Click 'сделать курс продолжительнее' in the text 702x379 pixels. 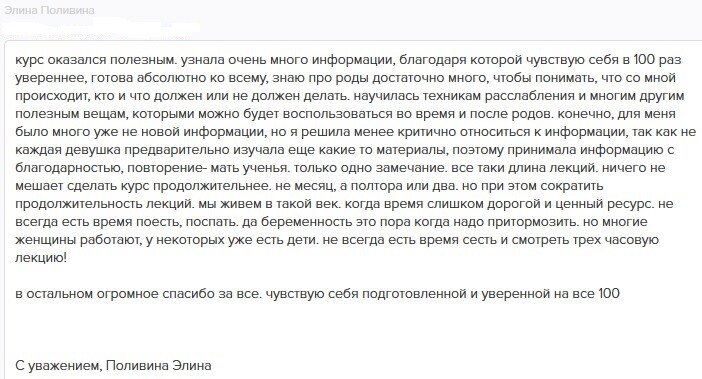point(164,186)
